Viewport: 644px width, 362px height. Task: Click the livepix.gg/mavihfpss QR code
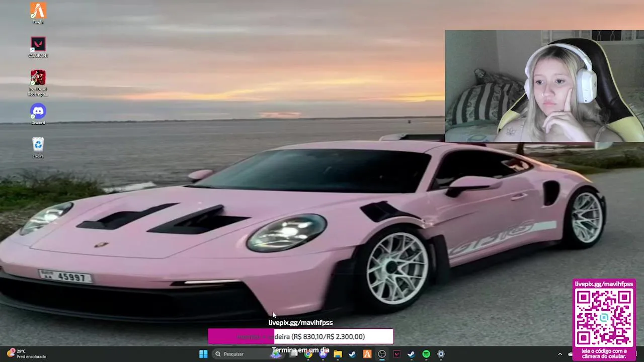[604, 318]
